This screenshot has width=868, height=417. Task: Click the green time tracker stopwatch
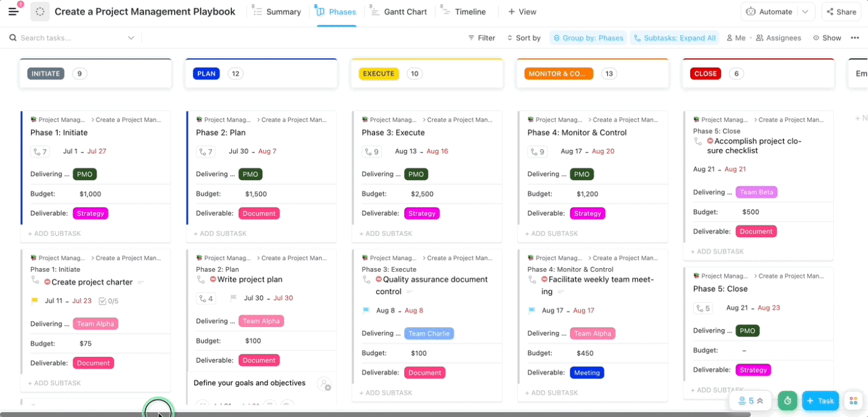787,401
